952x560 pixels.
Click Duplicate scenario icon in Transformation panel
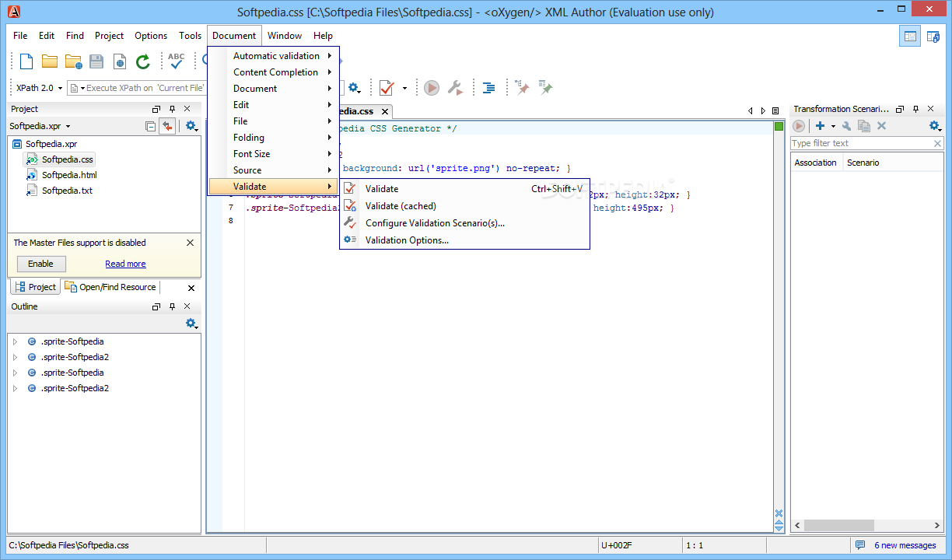pyautogui.click(x=864, y=126)
